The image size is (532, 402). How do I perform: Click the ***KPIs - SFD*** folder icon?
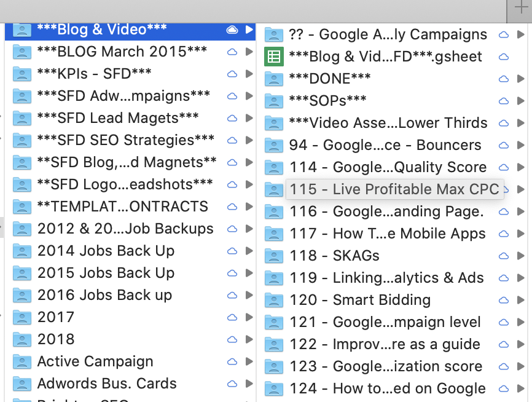click(22, 74)
